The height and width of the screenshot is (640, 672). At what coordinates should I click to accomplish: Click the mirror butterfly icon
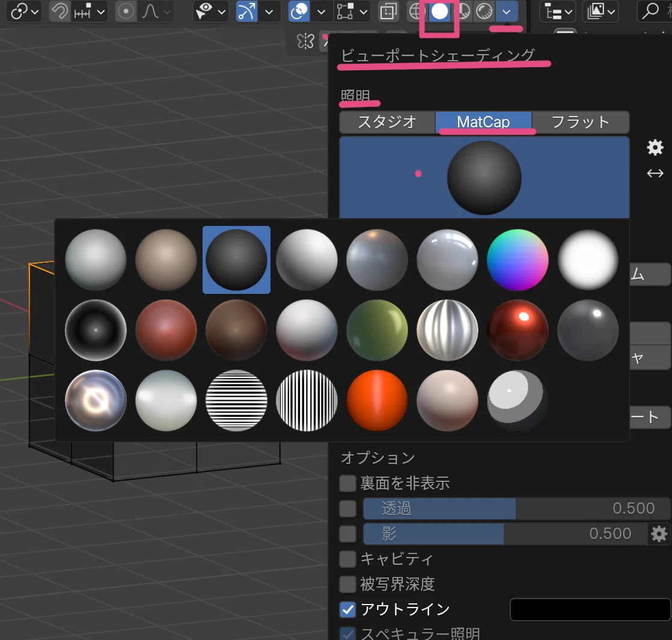click(x=305, y=41)
